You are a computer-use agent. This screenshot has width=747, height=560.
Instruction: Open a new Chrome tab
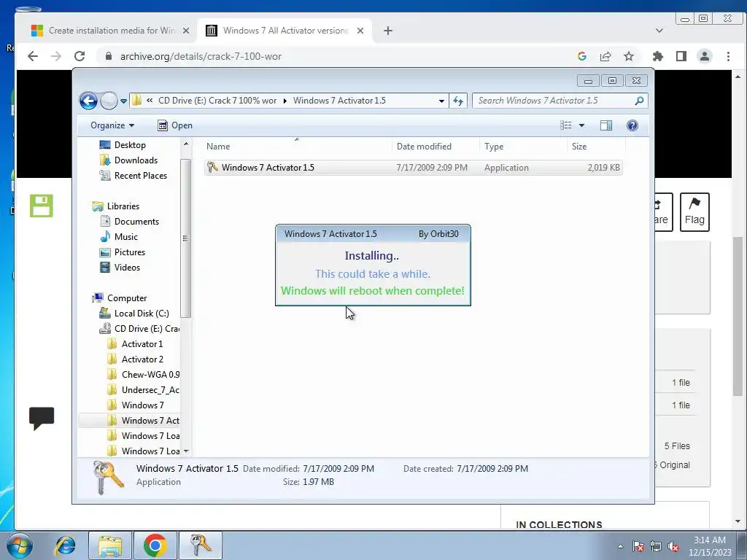coord(388,31)
